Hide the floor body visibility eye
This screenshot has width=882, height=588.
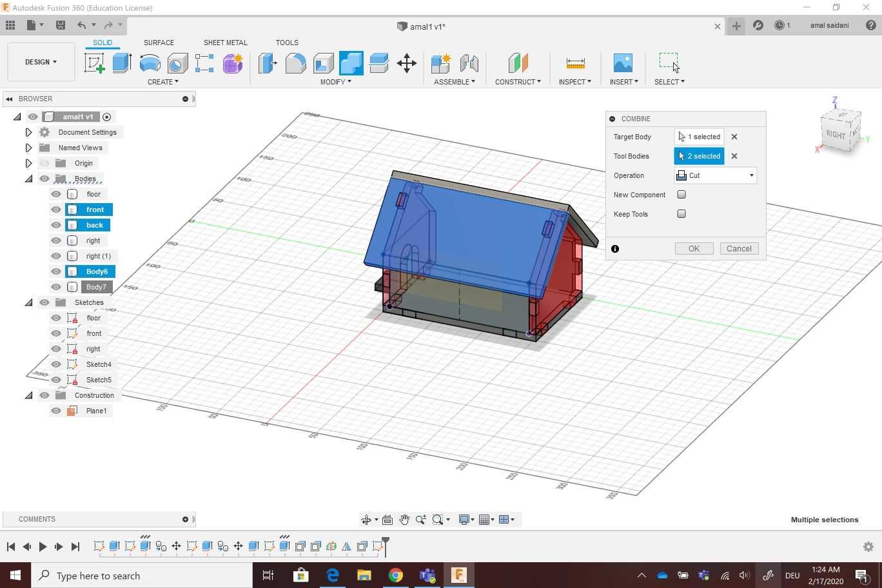click(56, 194)
